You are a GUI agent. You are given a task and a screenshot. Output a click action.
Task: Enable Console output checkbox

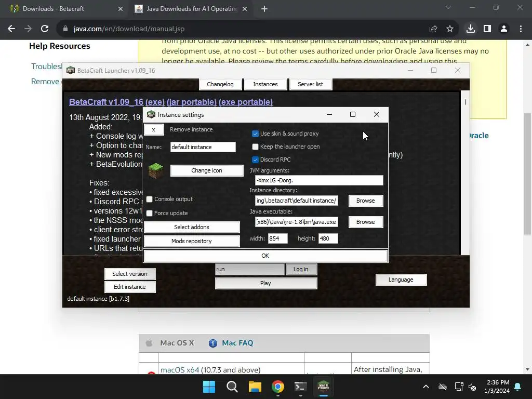click(x=149, y=199)
